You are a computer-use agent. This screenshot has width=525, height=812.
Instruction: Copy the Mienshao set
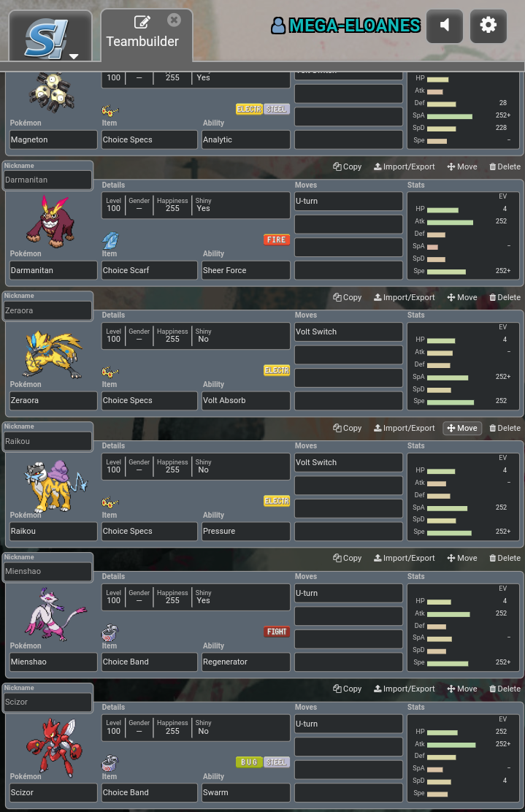pyautogui.click(x=348, y=558)
